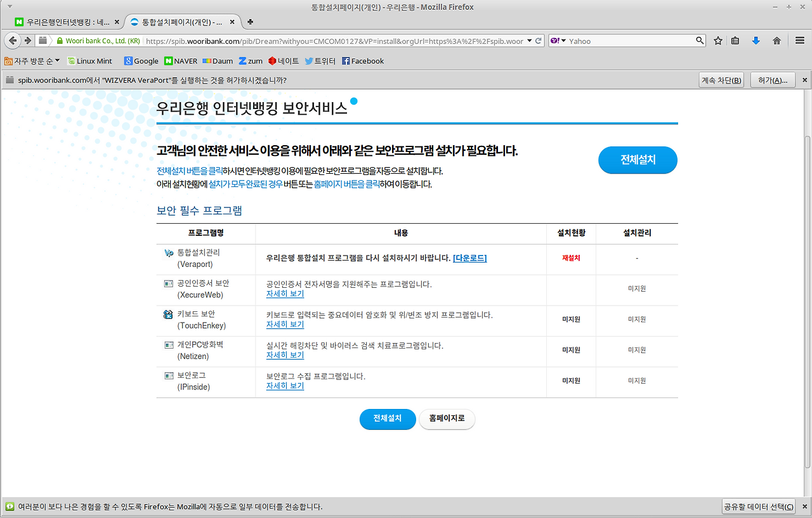This screenshot has height=518, width=812.
Task: Click the red 재설치 status text
Action: (x=571, y=258)
